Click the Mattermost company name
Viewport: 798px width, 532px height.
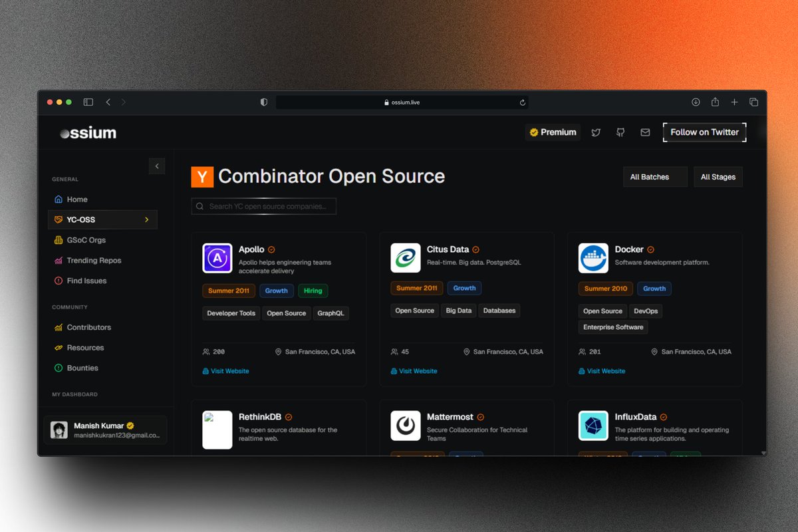click(450, 417)
